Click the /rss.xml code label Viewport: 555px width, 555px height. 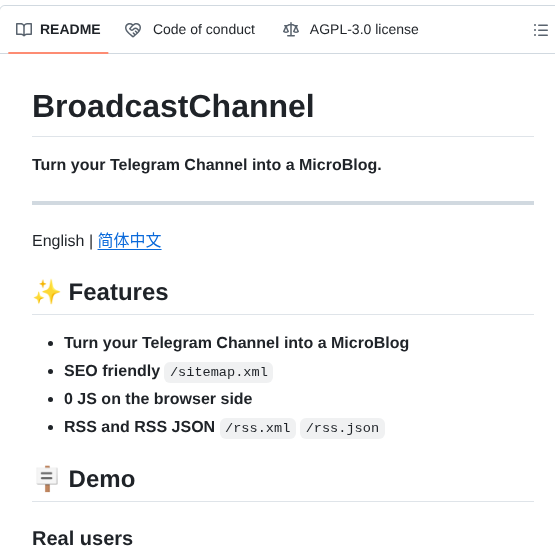[x=258, y=428]
